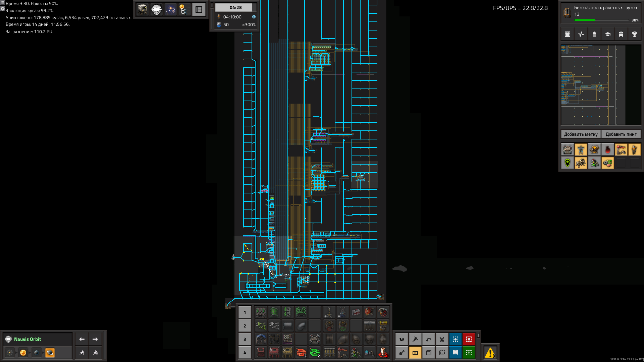Toggle pollution overlay on the minimap
This screenshot has height=362, width=644.
coord(607,149)
